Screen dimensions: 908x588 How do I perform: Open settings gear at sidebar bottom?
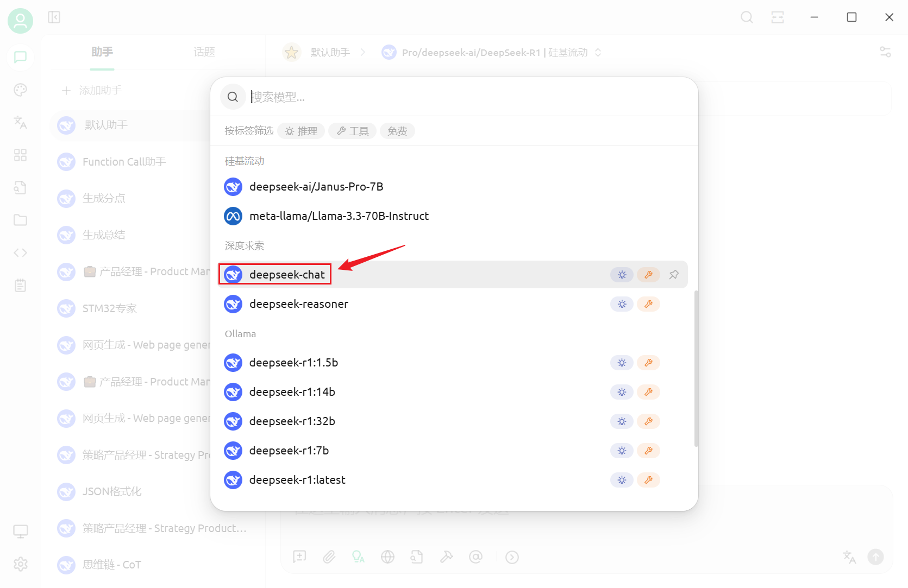tap(21, 564)
